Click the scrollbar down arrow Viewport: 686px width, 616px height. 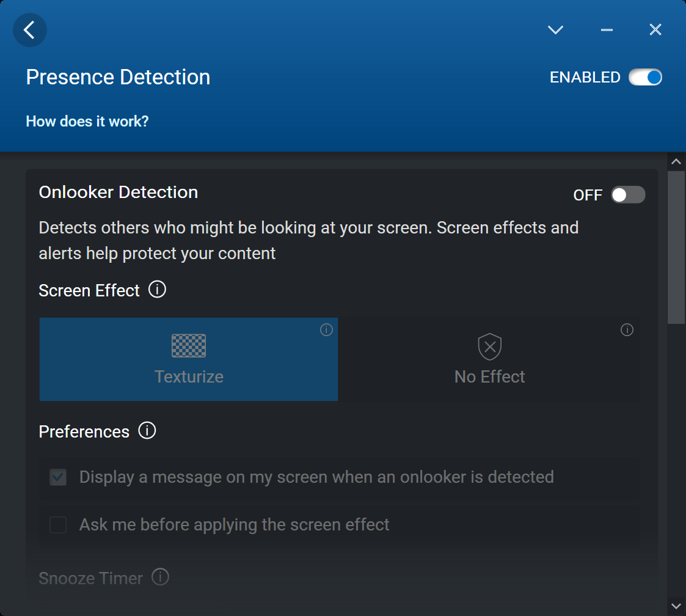pos(676,606)
